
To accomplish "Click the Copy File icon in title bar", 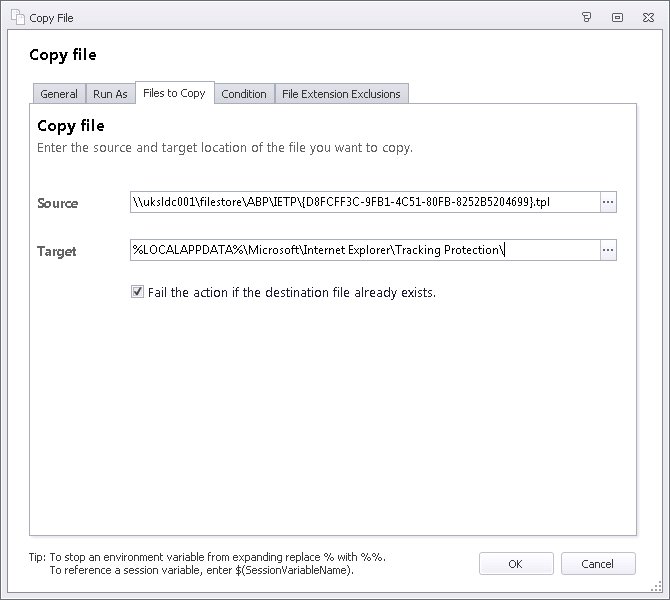I will [x=16, y=17].
